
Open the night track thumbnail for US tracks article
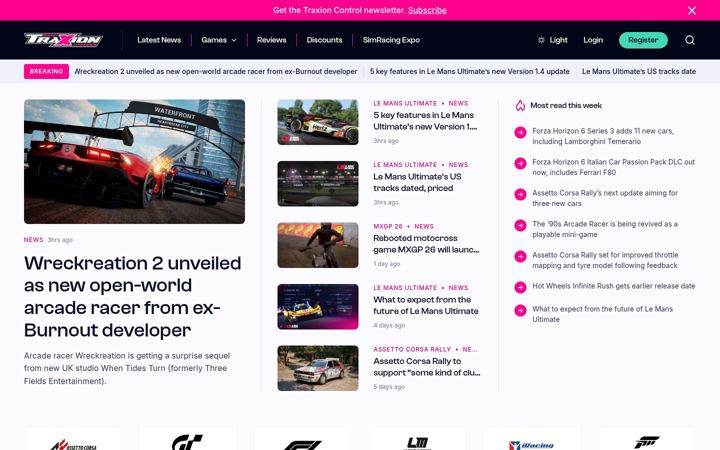(318, 184)
